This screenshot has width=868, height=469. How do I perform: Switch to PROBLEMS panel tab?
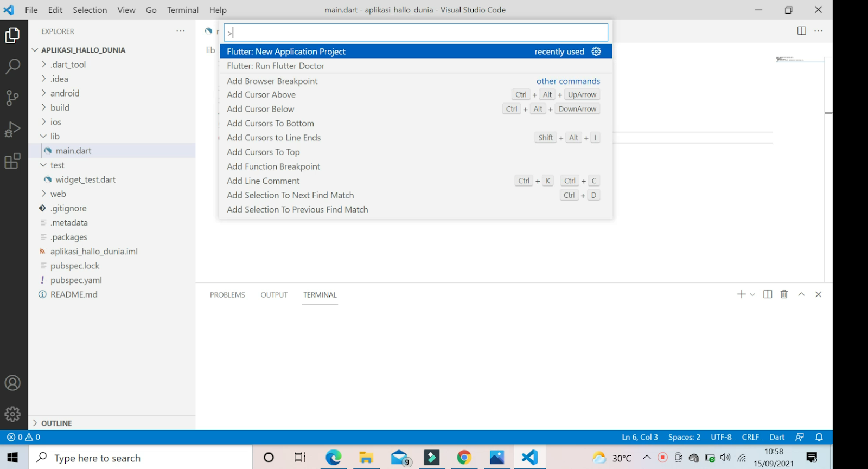pos(227,295)
